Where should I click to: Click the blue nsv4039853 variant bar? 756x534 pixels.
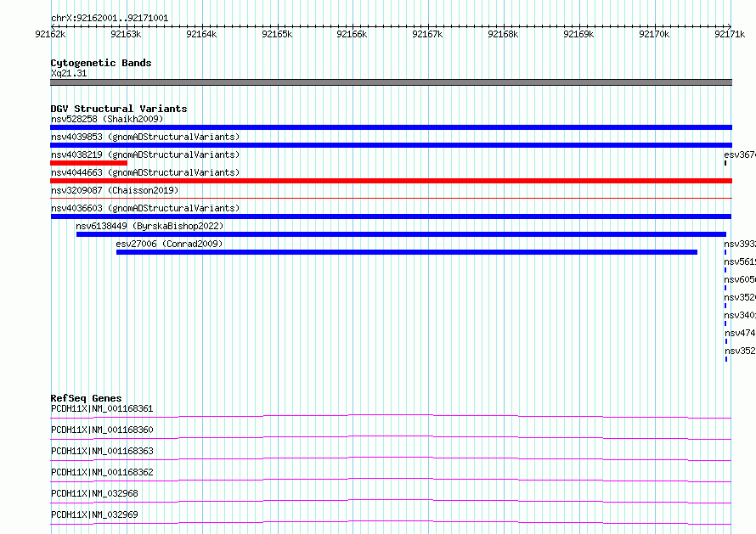point(391,145)
